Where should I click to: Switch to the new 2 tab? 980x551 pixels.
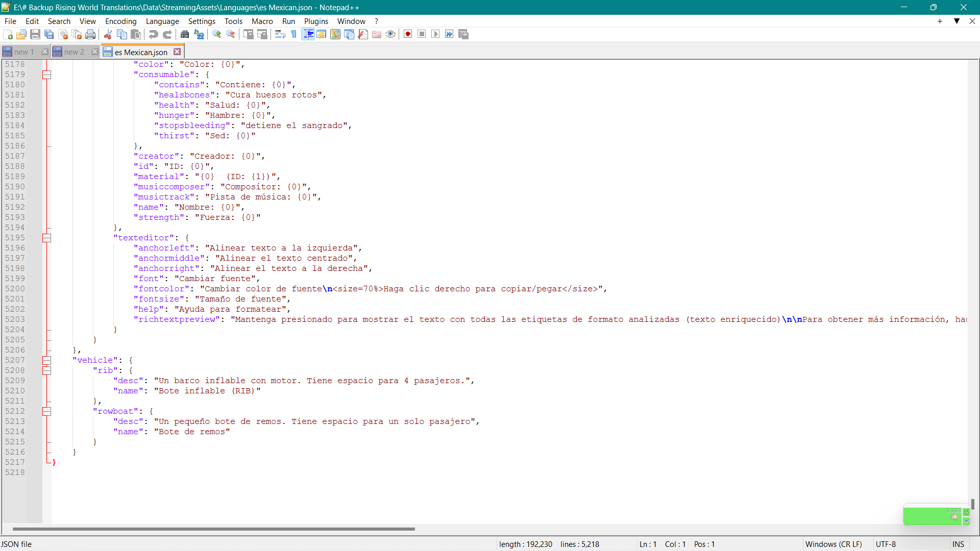click(x=74, y=52)
